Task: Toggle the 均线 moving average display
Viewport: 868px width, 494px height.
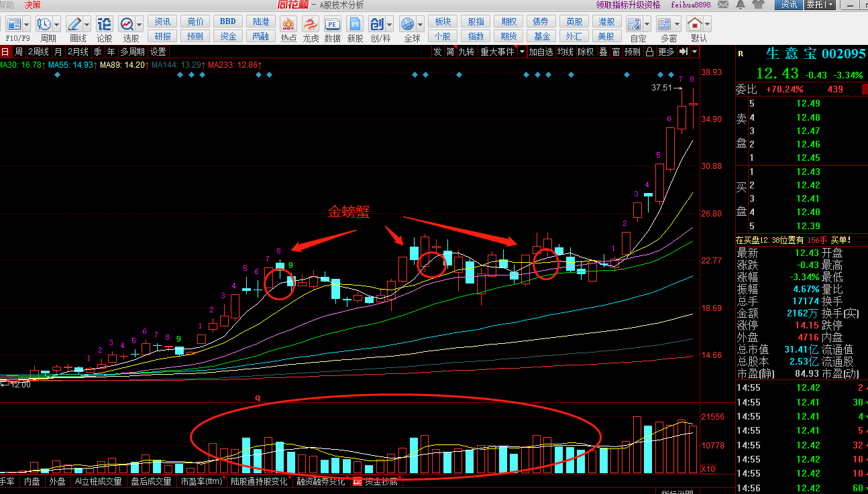Action: click(x=565, y=52)
